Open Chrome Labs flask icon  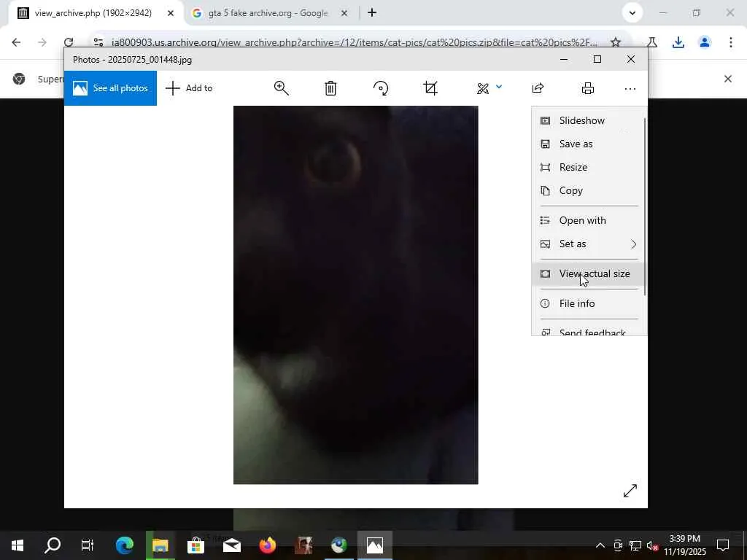651,42
